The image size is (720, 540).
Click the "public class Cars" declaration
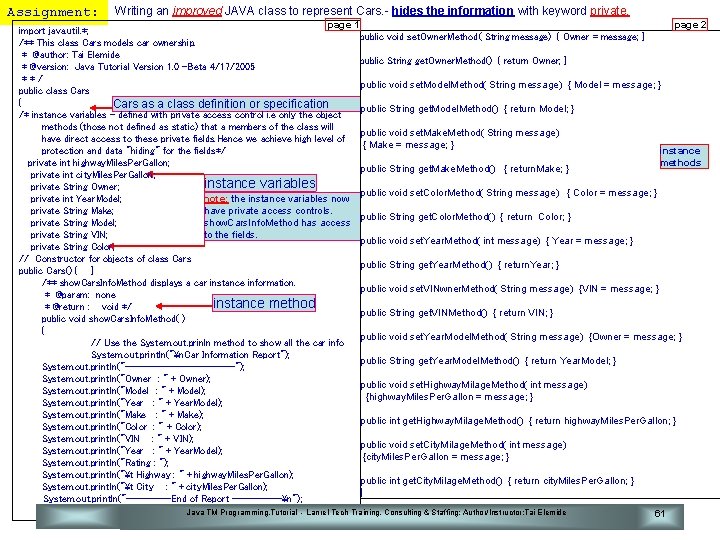(54, 90)
